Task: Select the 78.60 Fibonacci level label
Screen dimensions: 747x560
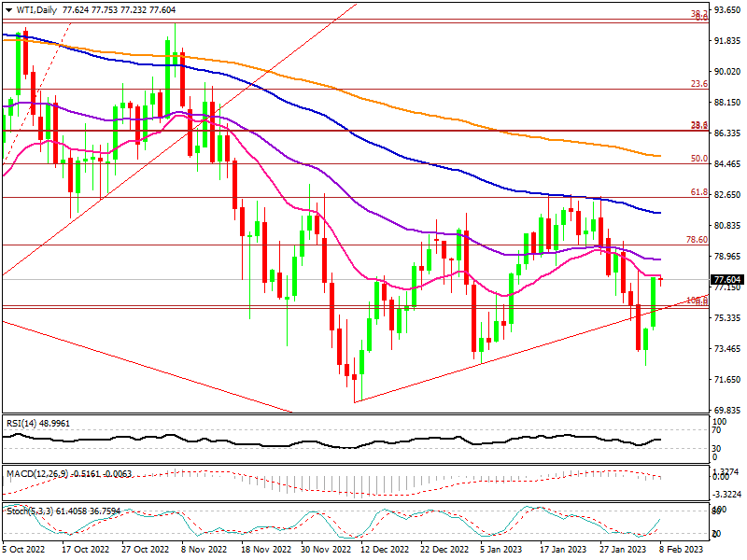Action: [697, 240]
